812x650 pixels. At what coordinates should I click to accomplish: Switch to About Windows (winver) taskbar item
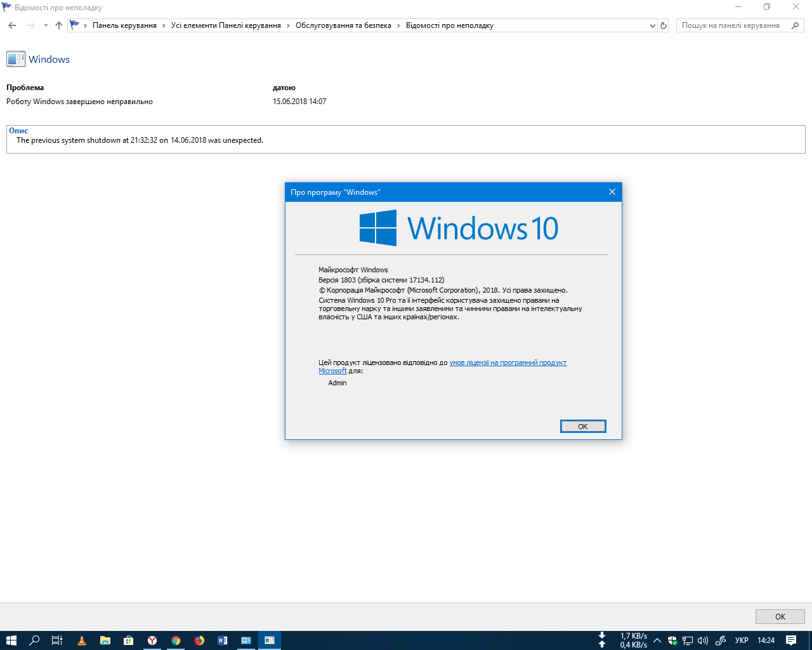[x=270, y=640]
